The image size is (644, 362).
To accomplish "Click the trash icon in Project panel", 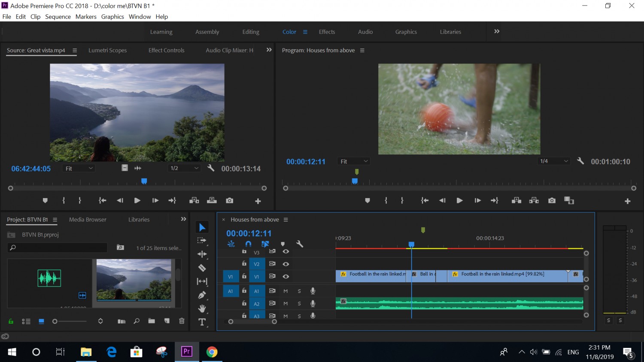I will click(x=182, y=321).
